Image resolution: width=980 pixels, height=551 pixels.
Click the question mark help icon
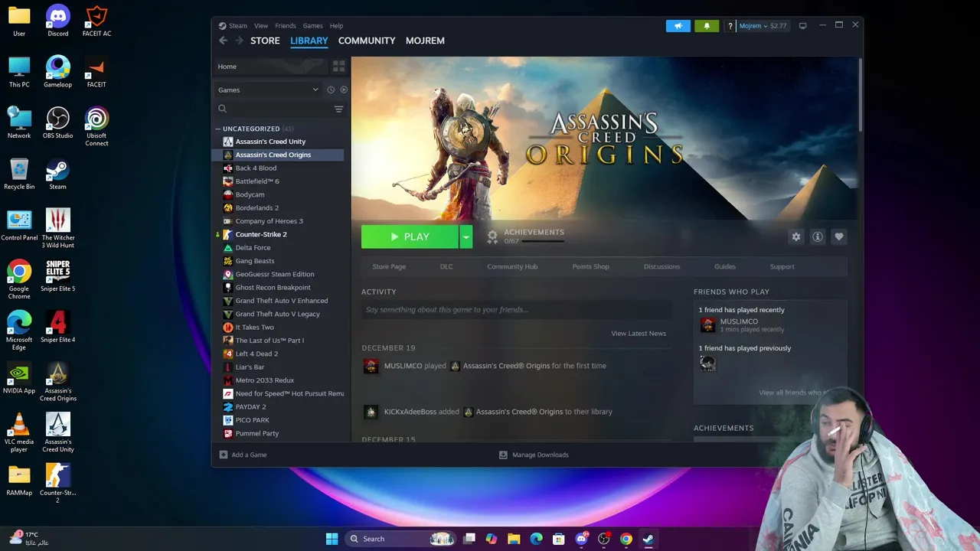click(730, 26)
